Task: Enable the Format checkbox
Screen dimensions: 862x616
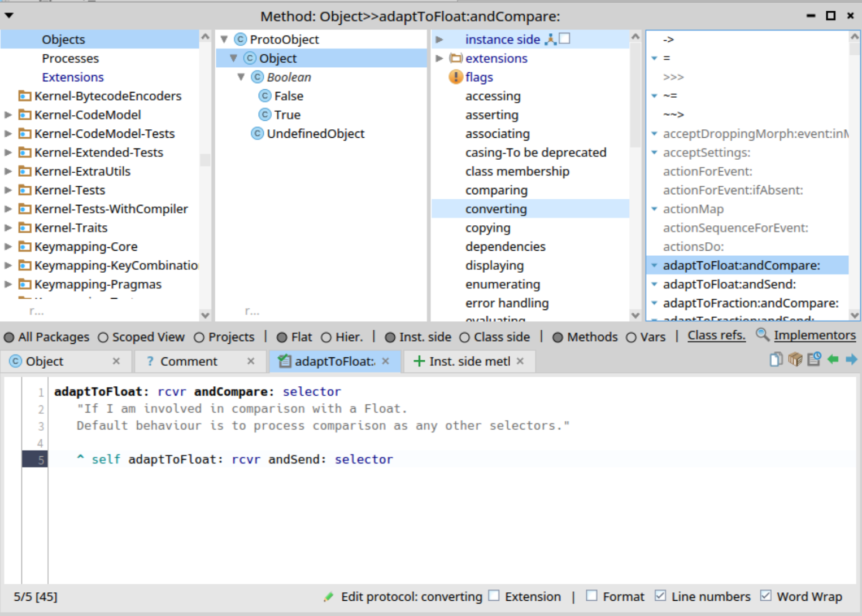Action: [591, 596]
